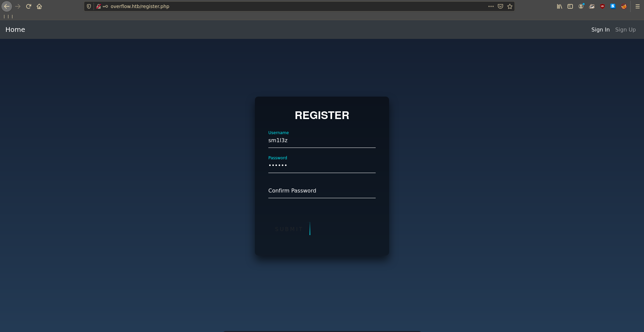Open page actions three-dot menu
Viewport: 644px width, 332px height.
pos(491,6)
